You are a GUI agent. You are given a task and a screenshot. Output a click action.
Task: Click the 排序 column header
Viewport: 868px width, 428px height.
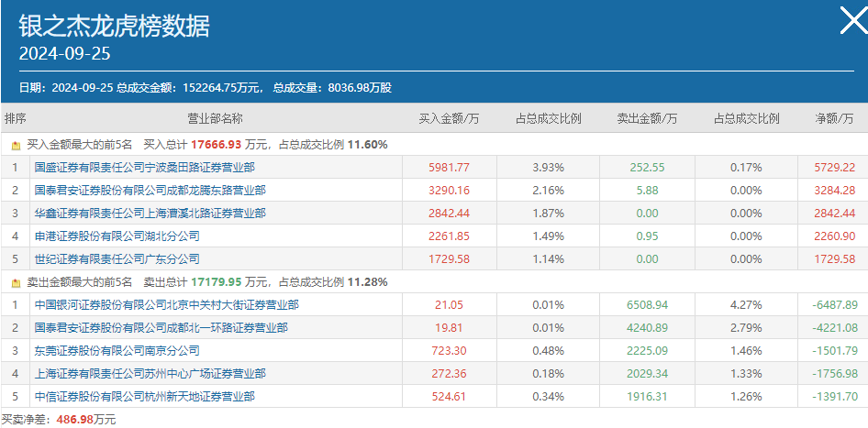tap(16, 118)
